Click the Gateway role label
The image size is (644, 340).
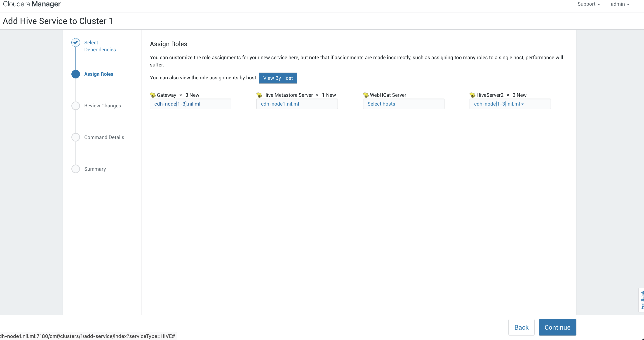(x=166, y=95)
